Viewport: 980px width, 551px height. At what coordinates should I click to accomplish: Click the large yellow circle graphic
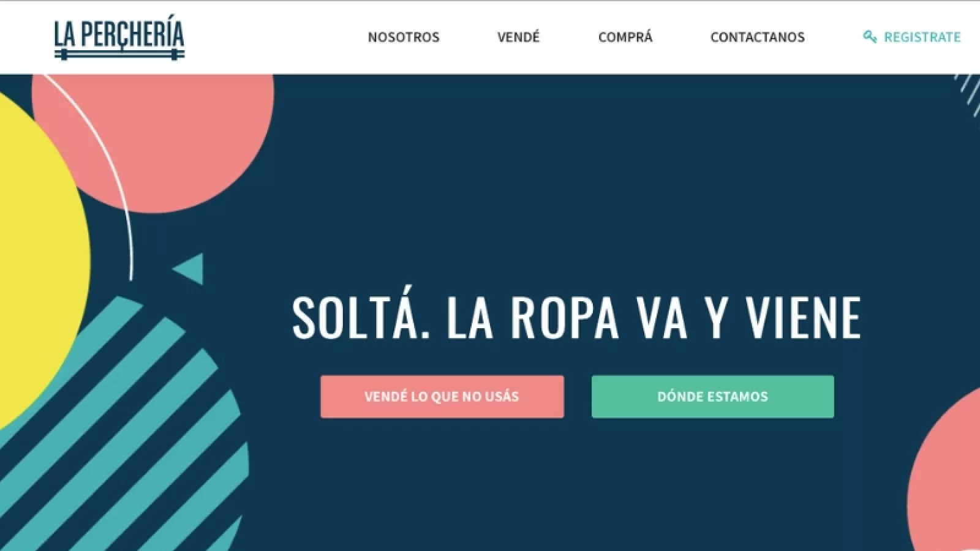pos(37,257)
